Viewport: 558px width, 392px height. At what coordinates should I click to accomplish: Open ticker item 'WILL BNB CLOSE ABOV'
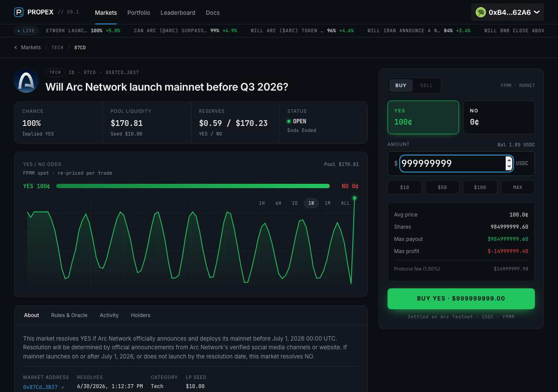[x=514, y=31]
